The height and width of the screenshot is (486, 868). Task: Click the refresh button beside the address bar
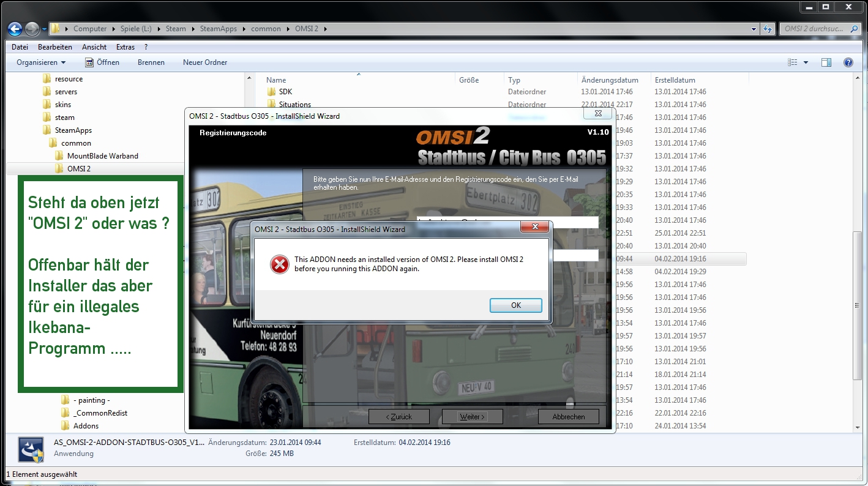(x=768, y=29)
